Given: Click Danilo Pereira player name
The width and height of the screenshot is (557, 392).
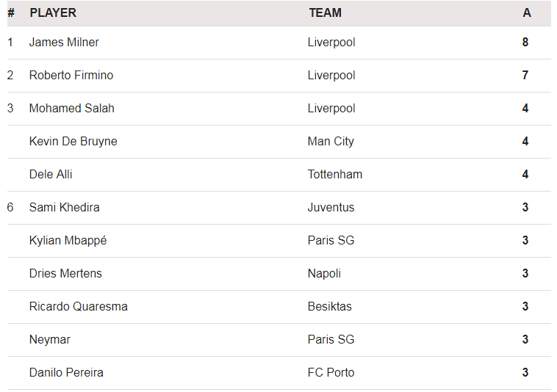Looking at the screenshot, I should [66, 372].
